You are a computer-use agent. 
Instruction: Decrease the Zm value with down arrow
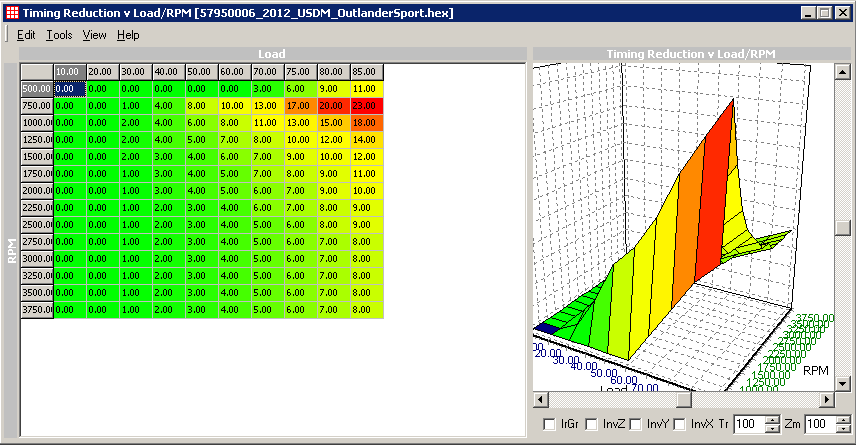pos(841,429)
